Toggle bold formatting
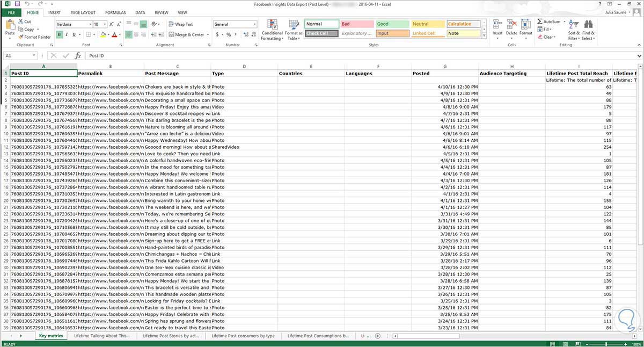This screenshot has width=644, height=347. pos(60,35)
